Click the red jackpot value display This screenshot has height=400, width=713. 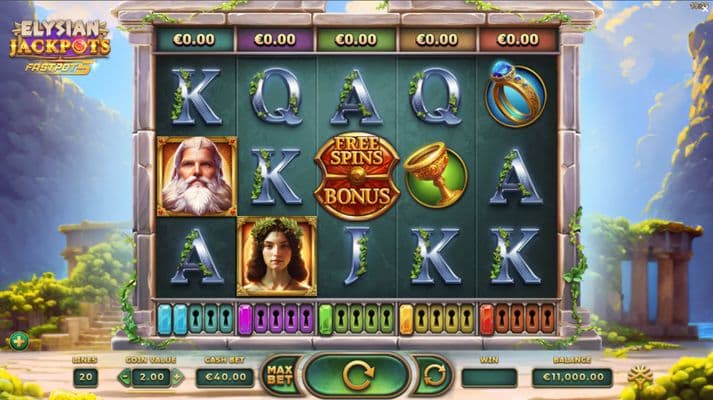pyautogui.click(x=518, y=40)
